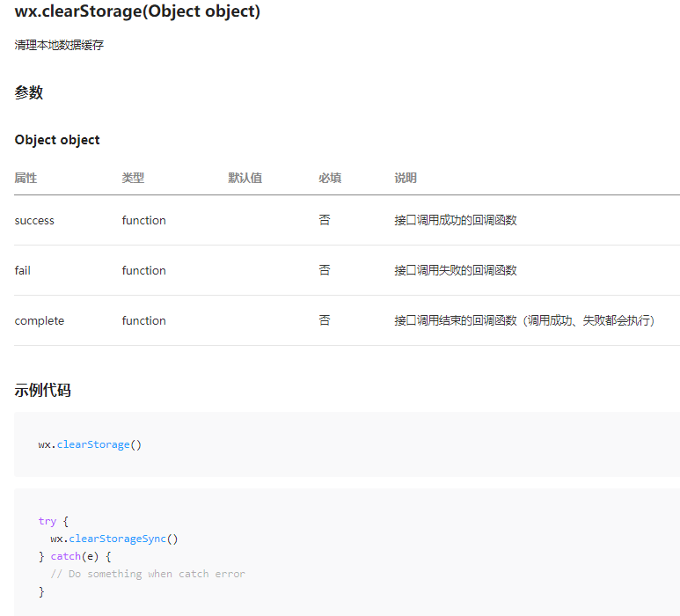Screen dimensions: 680x616
Task: Select 接口调用失败的回调函数 description
Action: pos(456,271)
